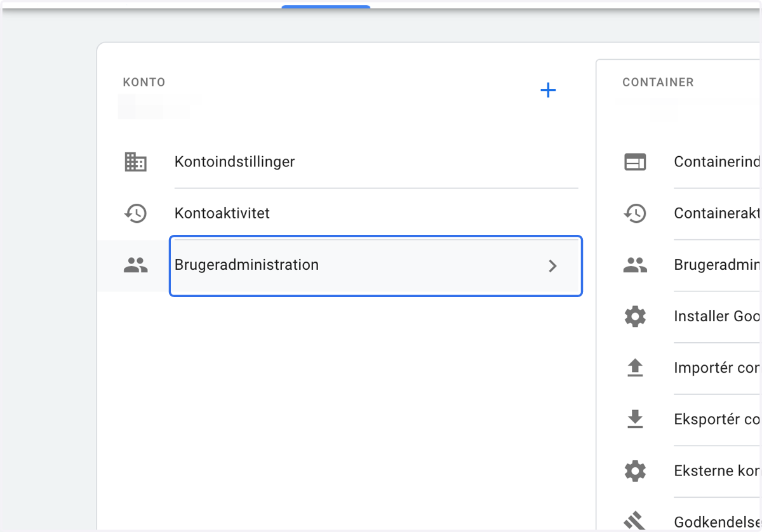Open Brugeradministration in Konto panel

(376, 266)
